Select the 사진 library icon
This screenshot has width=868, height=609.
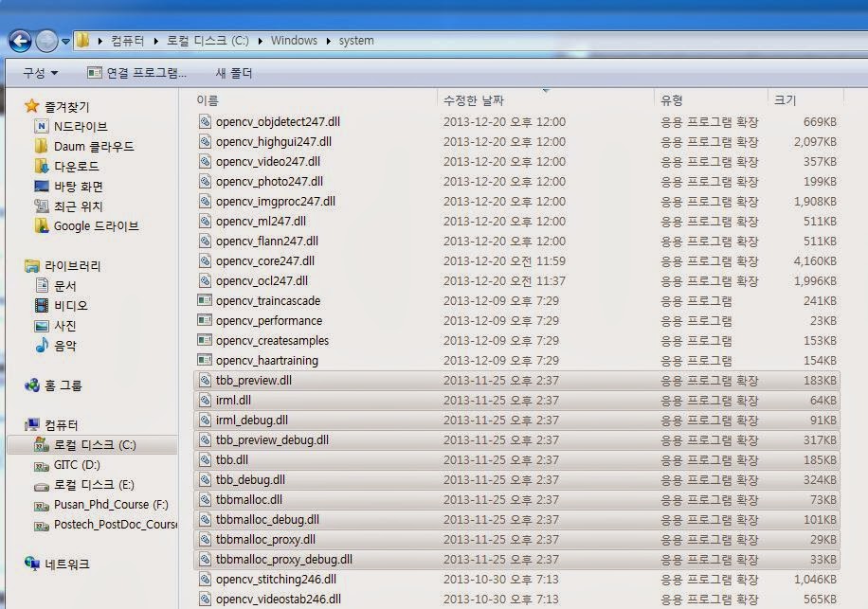pyautogui.click(x=43, y=324)
